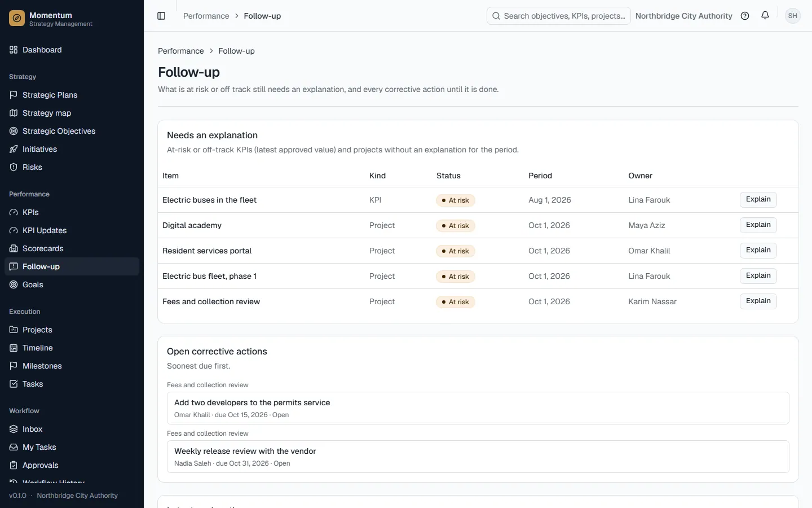
Task: Select the active Follow-up sidebar item
Action: tap(72, 266)
